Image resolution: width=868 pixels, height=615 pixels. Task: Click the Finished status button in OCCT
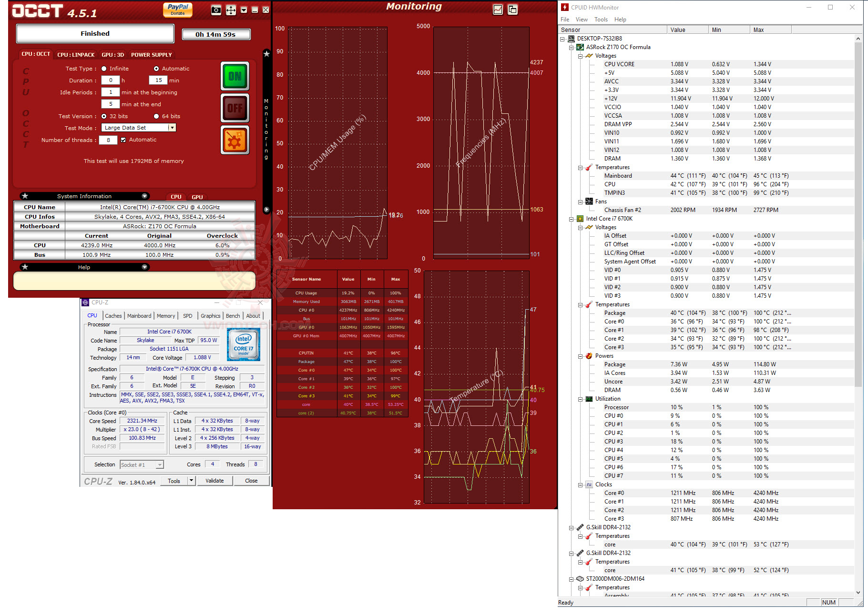(x=95, y=33)
